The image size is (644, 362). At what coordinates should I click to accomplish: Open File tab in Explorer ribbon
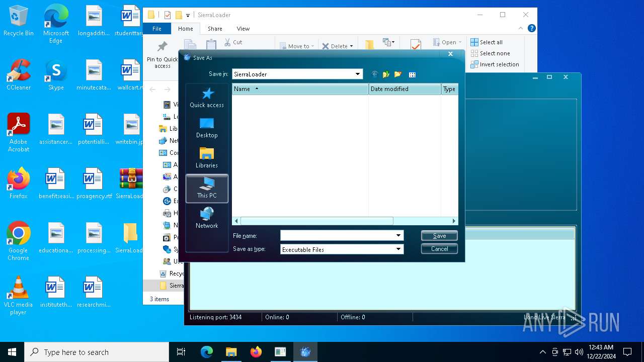pos(157,29)
